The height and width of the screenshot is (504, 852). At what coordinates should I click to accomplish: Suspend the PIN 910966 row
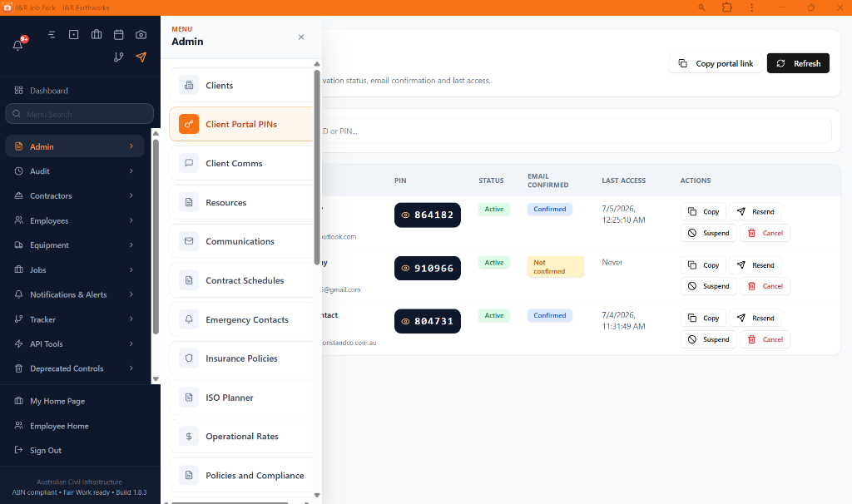709,286
